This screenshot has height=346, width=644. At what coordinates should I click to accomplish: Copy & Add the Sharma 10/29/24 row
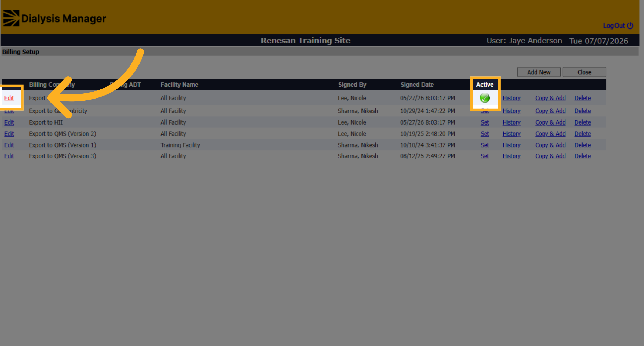550,111
